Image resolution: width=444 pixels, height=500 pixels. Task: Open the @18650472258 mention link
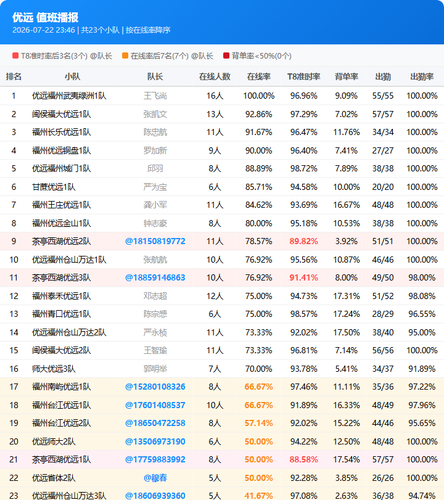155,423
